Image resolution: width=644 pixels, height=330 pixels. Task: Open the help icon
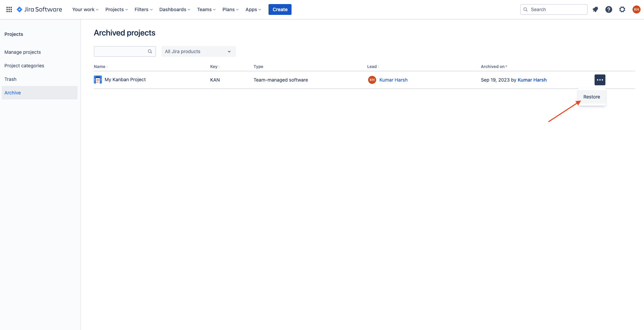pos(609,9)
